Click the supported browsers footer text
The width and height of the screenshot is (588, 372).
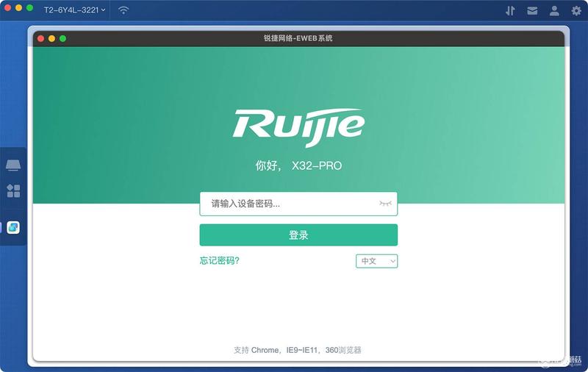point(298,350)
